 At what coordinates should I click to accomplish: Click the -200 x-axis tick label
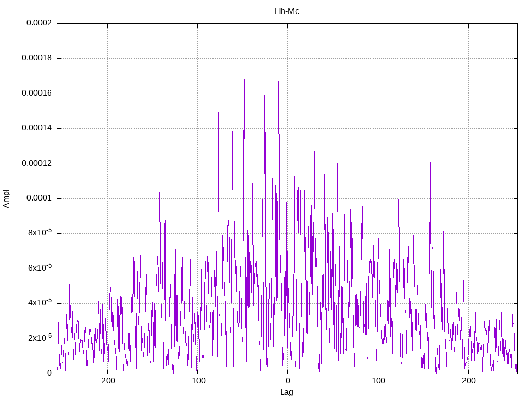[x=107, y=381]
